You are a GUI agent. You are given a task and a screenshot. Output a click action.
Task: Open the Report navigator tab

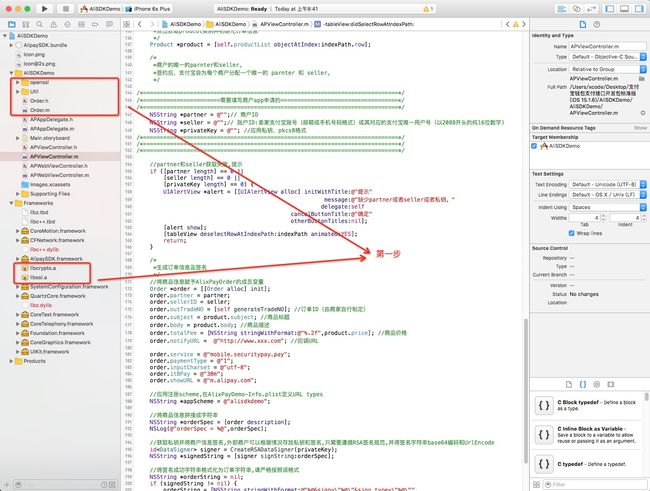[109, 24]
